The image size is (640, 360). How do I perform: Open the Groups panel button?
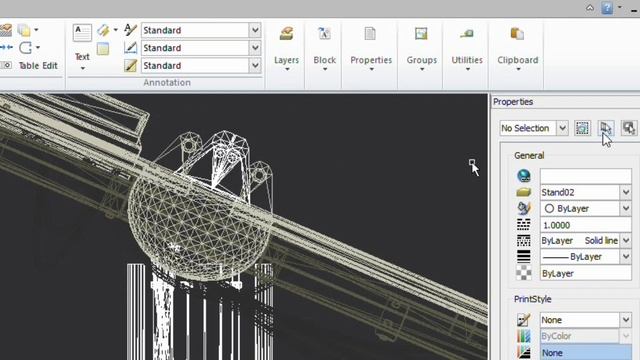point(422,49)
